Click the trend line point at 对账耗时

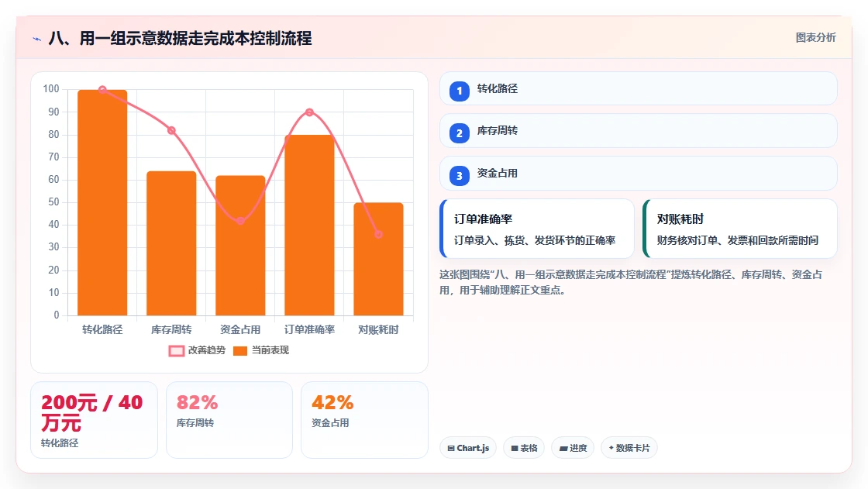[379, 234]
